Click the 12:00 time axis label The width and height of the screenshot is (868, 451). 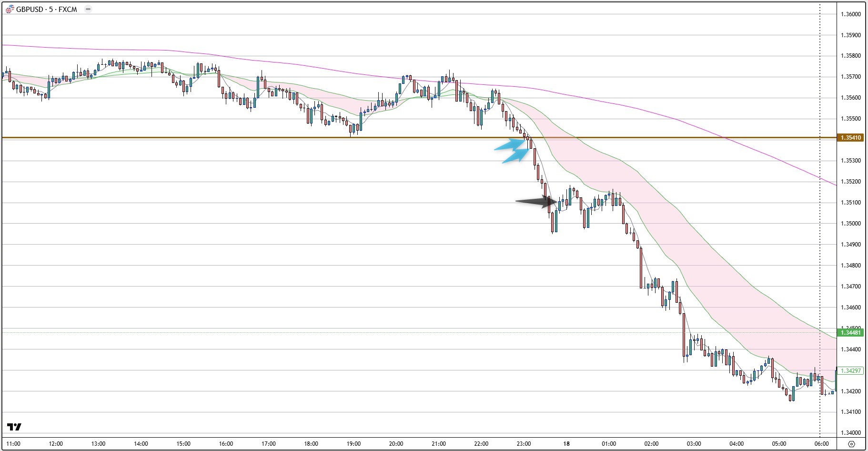[x=56, y=444]
